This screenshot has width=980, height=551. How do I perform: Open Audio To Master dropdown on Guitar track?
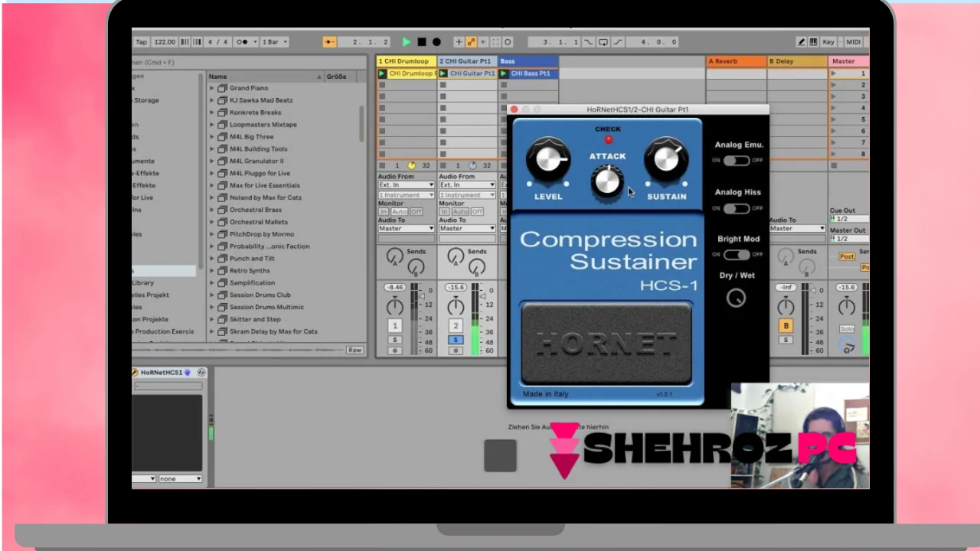pos(467,228)
